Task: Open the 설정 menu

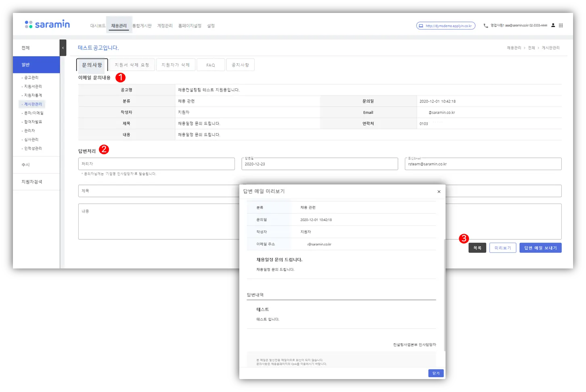Action: point(211,26)
